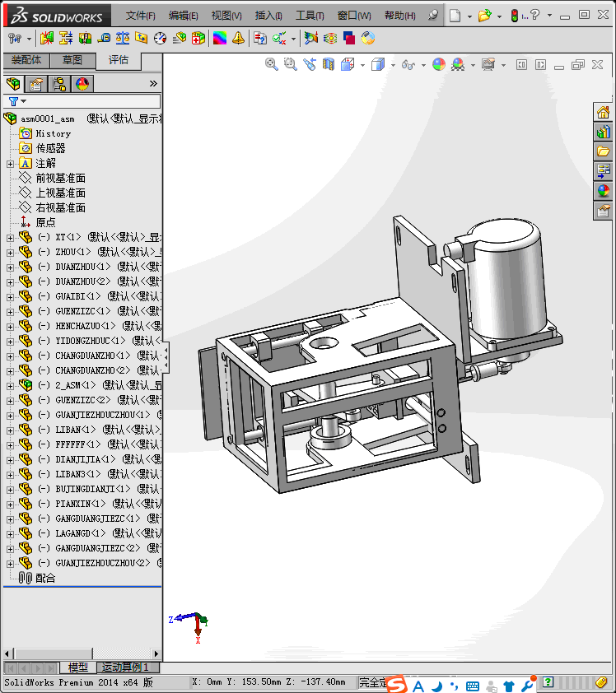
Task: Open the View Palette task pane icon
Action: point(603,171)
